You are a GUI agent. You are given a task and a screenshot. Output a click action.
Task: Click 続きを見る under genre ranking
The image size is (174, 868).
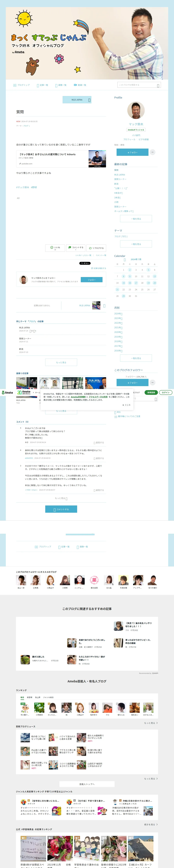click(151, 825)
